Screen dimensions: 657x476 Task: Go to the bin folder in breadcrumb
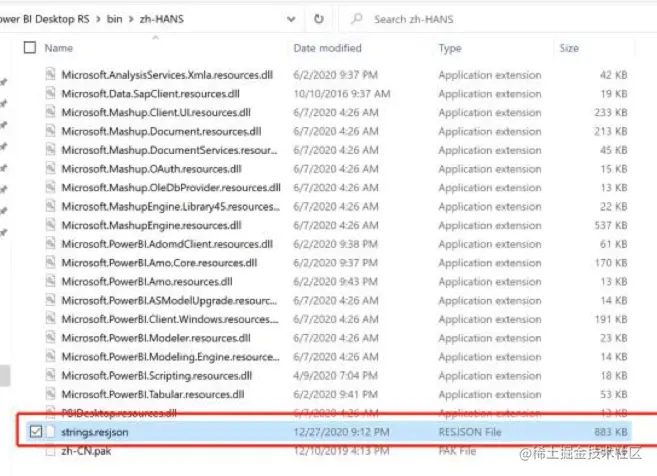[x=114, y=19]
